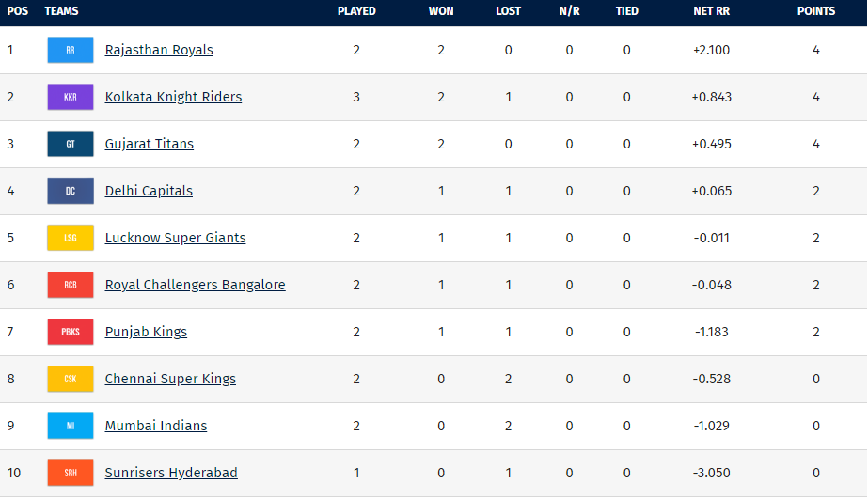Click the RR team badge icon
Viewport: 868px width, 498px height.
click(71, 50)
